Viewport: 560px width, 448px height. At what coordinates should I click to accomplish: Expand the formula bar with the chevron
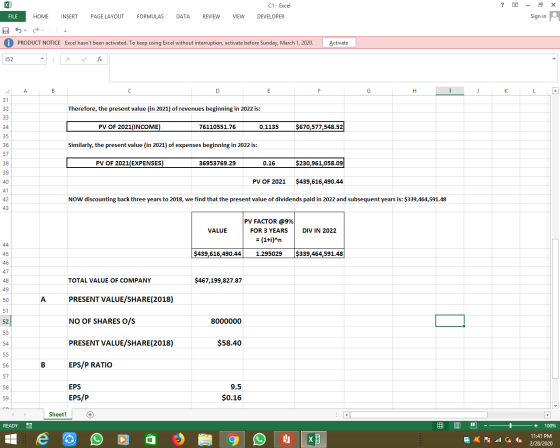pos(554,58)
